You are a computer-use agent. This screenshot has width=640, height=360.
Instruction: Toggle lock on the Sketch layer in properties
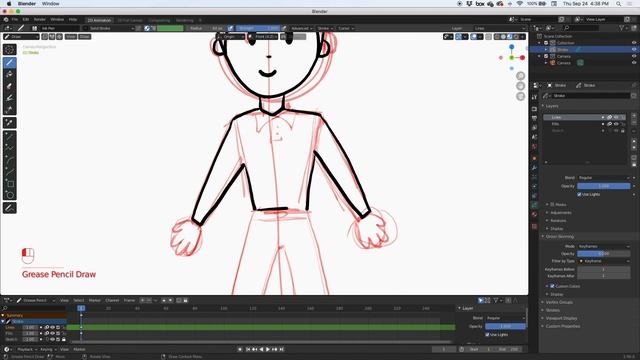(x=622, y=131)
